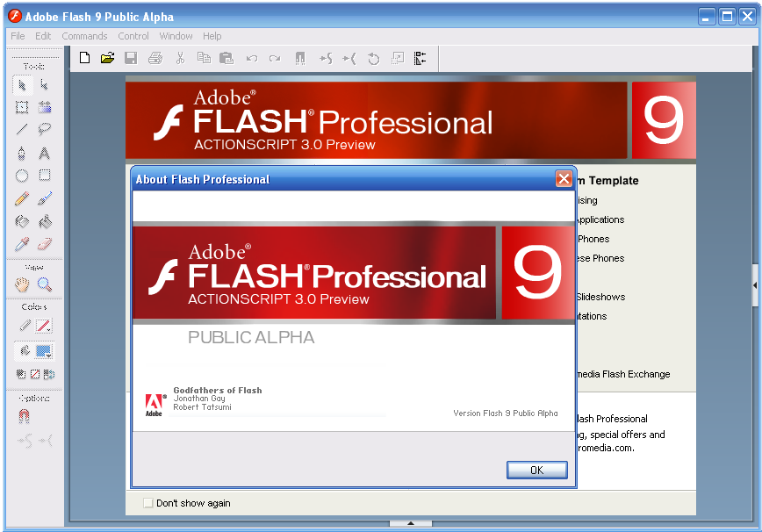Open the Help menu
The width and height of the screenshot is (762, 532).
click(x=212, y=36)
